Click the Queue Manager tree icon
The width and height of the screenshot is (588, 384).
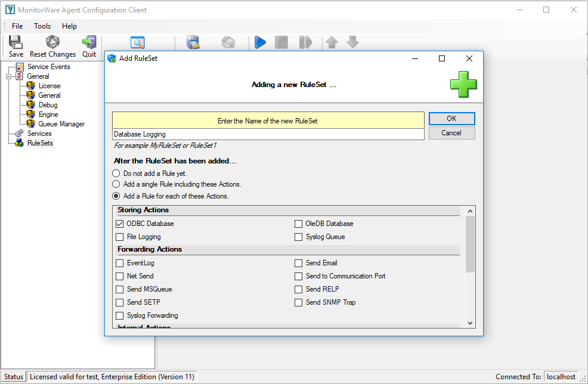coord(31,124)
